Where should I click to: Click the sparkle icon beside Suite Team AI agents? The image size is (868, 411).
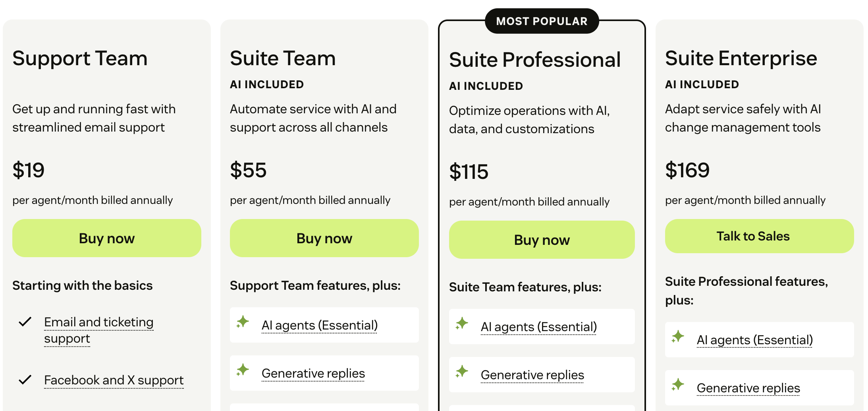coord(243,322)
